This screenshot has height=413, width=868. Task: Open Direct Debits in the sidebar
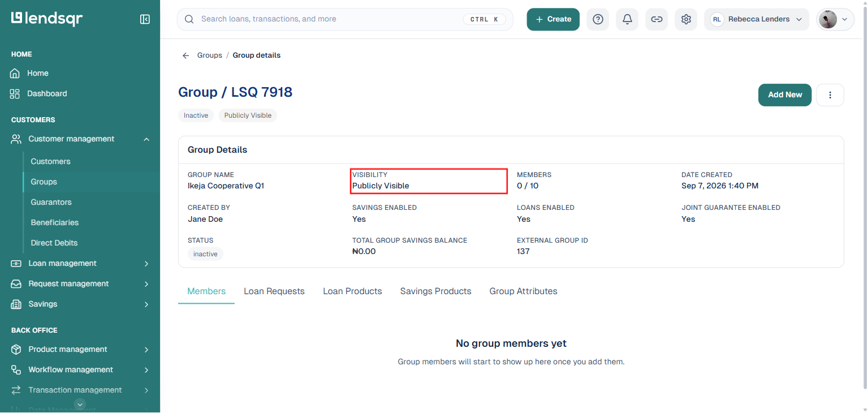point(54,243)
